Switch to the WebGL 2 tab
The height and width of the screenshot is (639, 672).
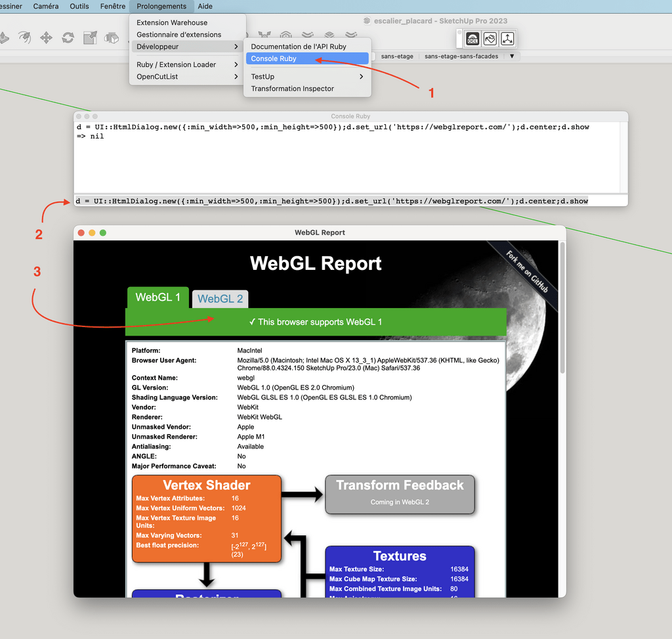[x=220, y=299]
